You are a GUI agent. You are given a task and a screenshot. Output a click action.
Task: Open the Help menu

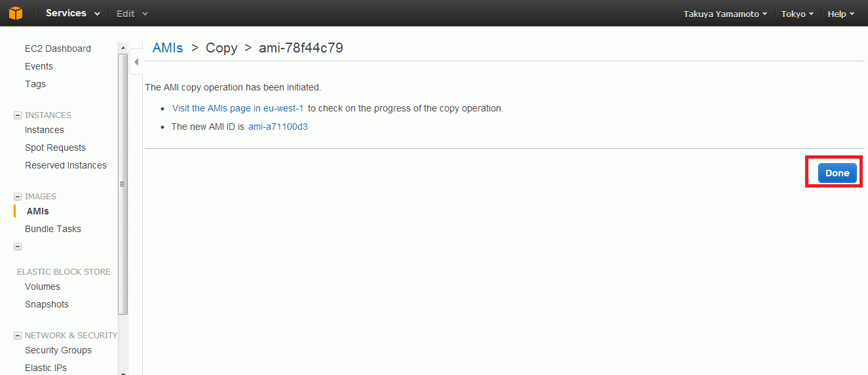tap(841, 14)
